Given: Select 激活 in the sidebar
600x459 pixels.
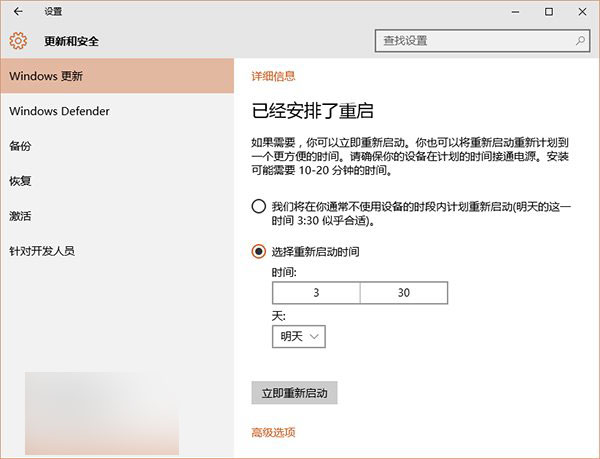Looking at the screenshot, I should tap(21, 216).
